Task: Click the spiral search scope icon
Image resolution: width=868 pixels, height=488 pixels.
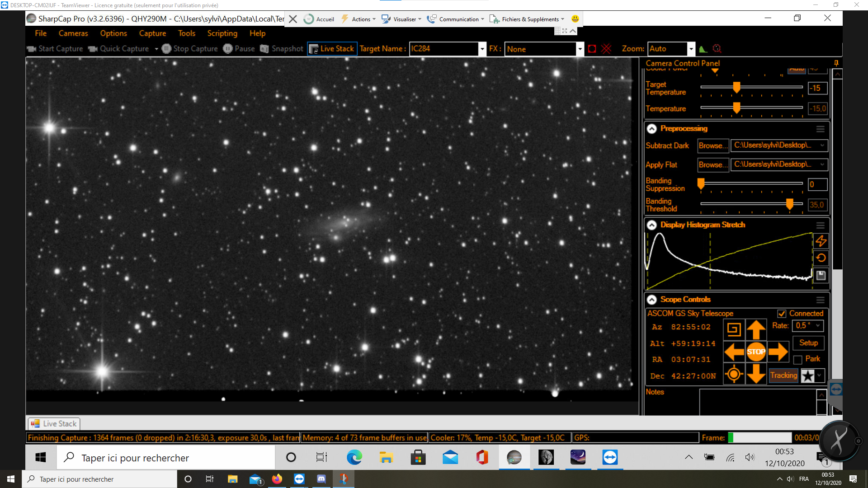Action: (734, 329)
